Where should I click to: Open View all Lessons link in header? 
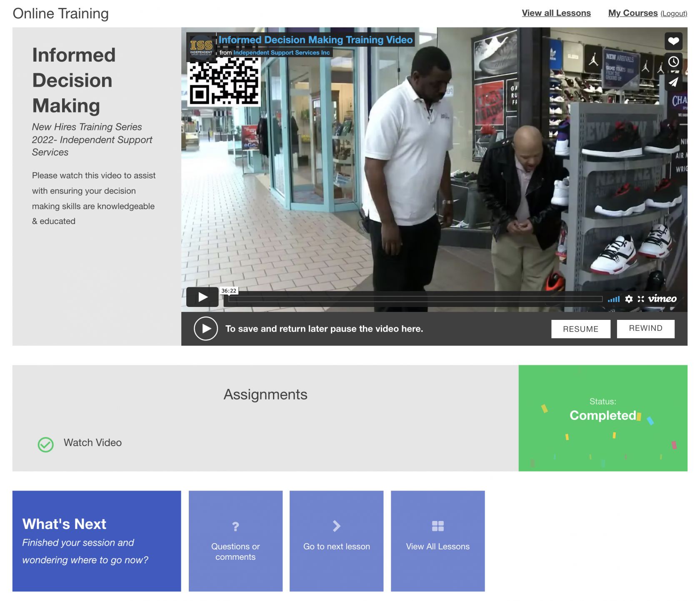(x=556, y=13)
